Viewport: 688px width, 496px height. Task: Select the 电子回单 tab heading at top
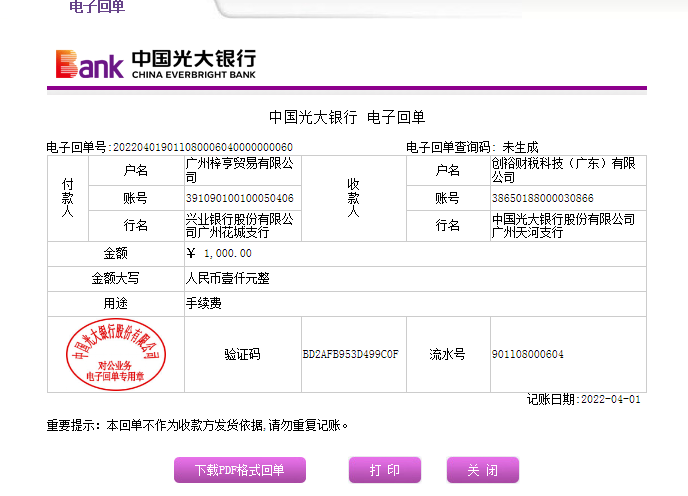(97, 6)
